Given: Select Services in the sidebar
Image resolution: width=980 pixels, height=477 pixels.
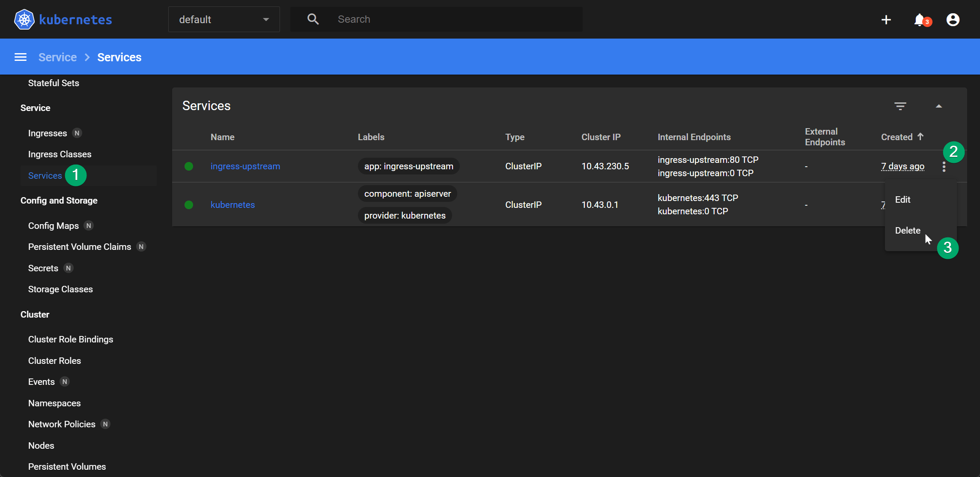Looking at the screenshot, I should click(45, 176).
